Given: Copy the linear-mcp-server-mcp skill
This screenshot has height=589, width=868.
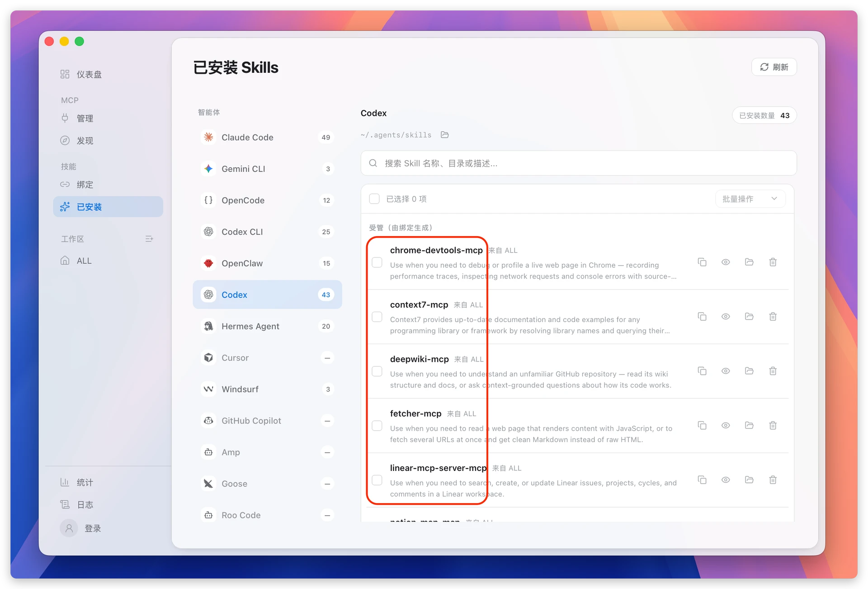Looking at the screenshot, I should 702,480.
